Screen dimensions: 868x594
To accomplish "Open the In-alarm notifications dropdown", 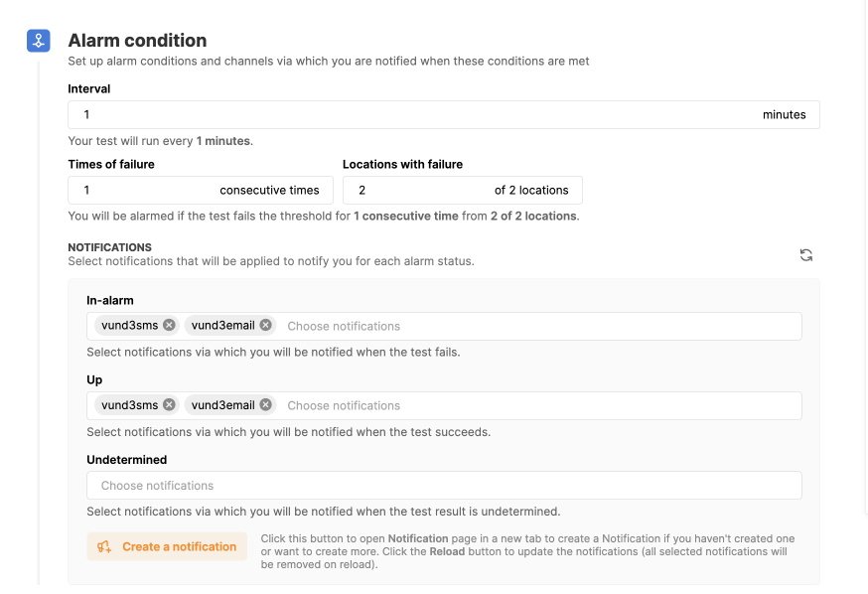I will [536, 326].
